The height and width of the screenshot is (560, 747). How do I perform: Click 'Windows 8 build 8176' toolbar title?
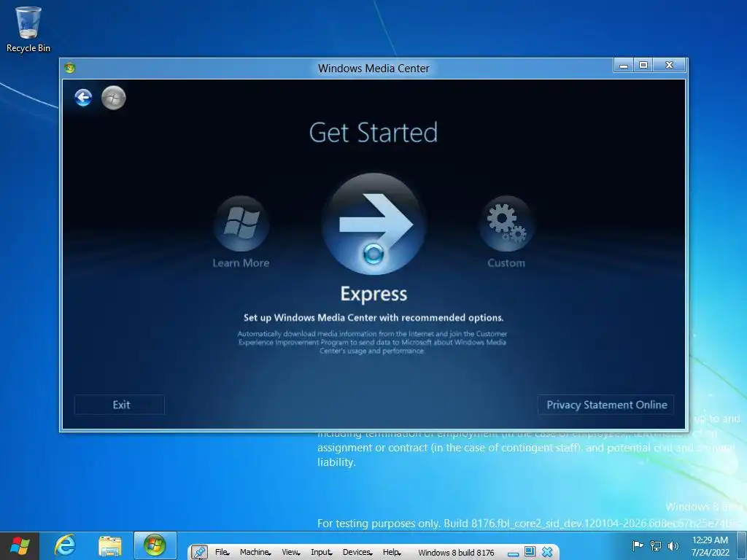click(x=456, y=553)
